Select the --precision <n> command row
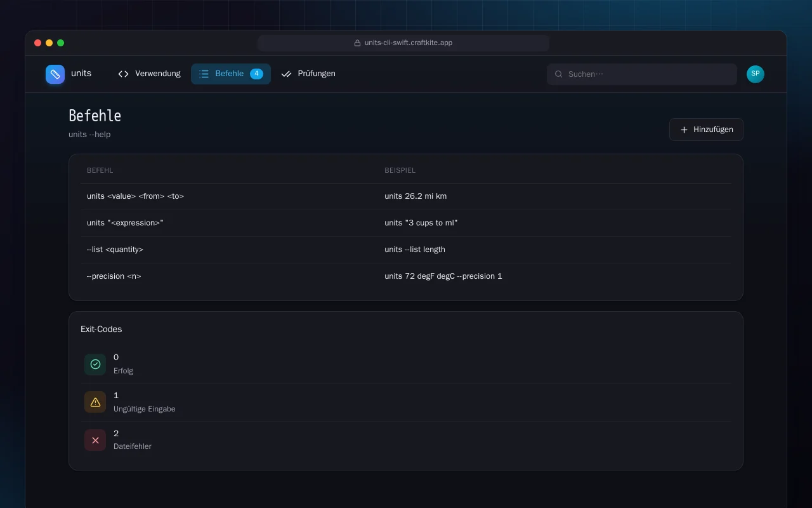Image resolution: width=812 pixels, height=508 pixels. tap(406, 276)
